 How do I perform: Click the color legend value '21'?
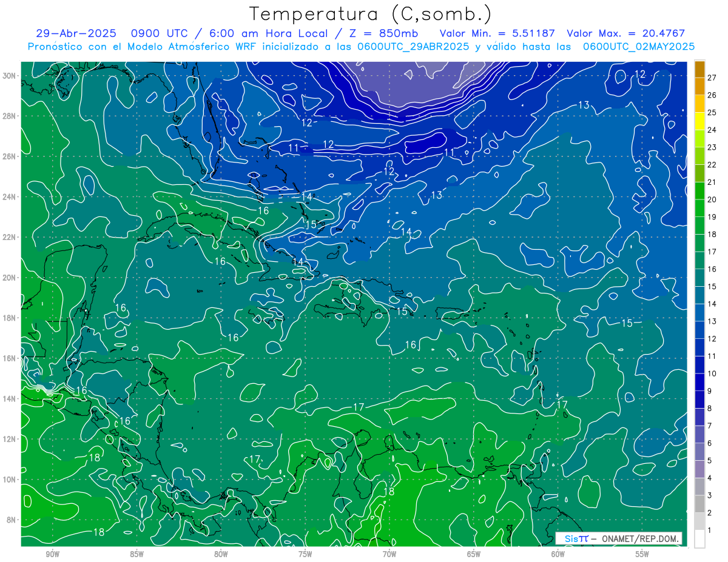pyautogui.click(x=712, y=182)
